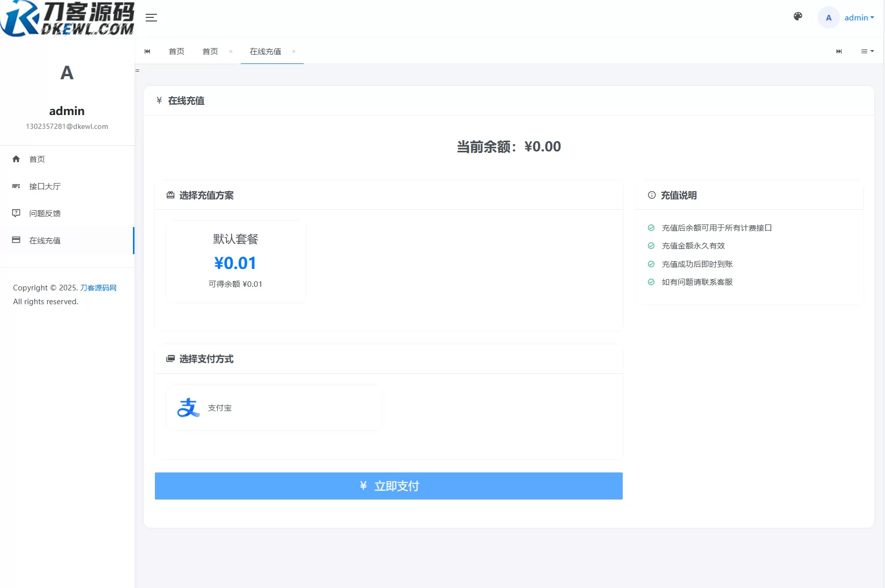Close the duplicate 首页 tab
Viewport: 885px width, 588px height.
(x=231, y=52)
